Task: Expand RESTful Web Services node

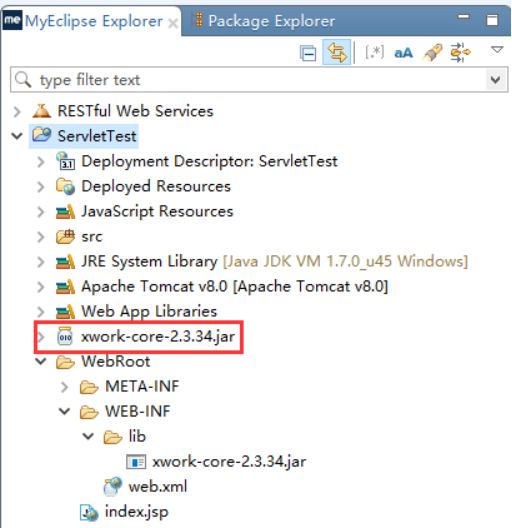Action: [17, 111]
